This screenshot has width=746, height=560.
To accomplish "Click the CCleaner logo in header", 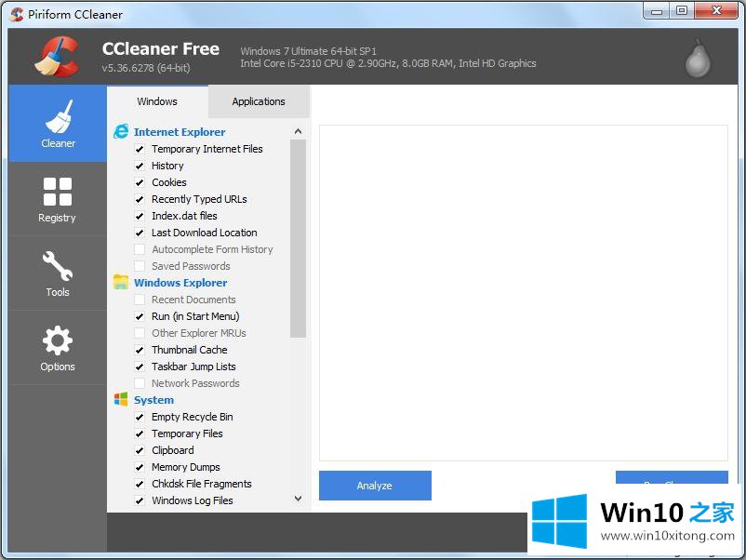I will [x=57, y=57].
